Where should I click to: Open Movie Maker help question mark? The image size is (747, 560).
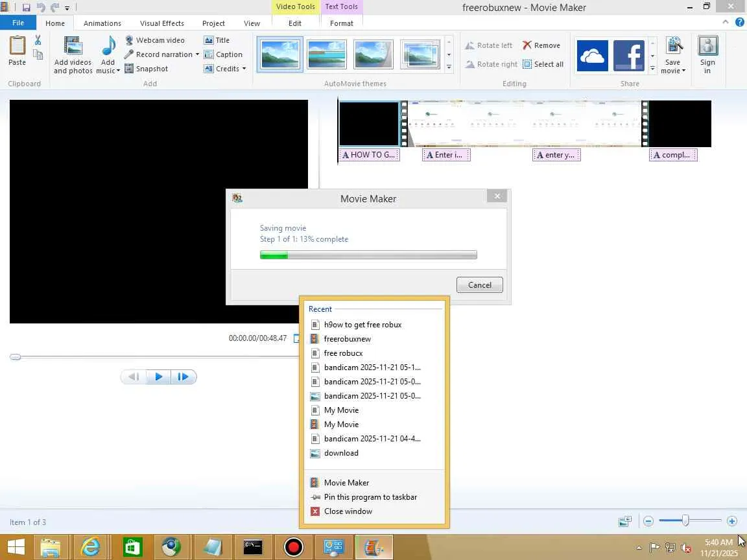(739, 22)
